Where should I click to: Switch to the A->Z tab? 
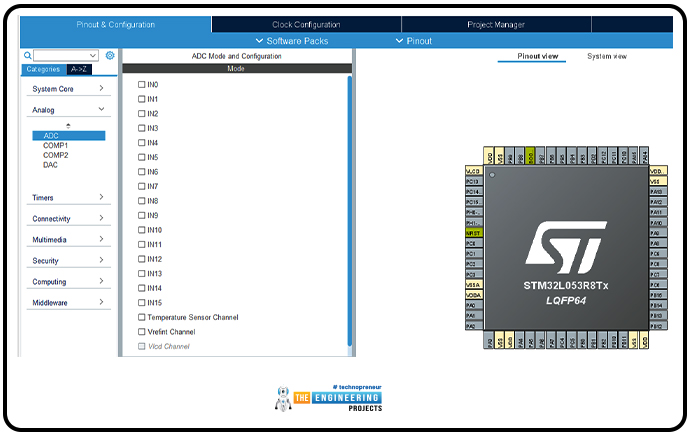pos(79,69)
